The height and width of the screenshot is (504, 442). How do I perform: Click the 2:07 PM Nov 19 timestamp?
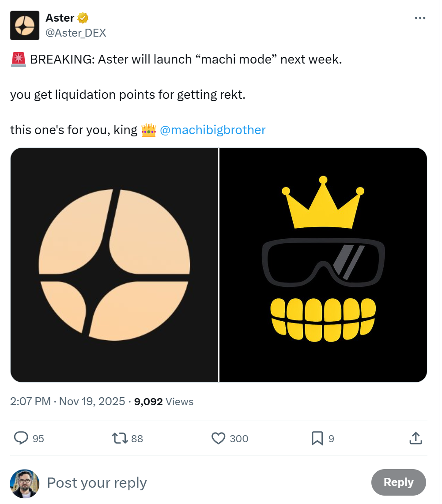68,402
